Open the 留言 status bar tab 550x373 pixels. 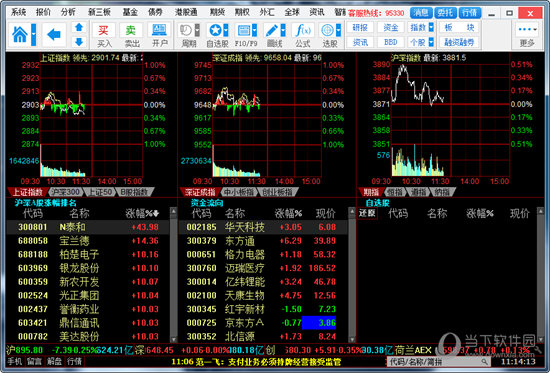pos(34,361)
